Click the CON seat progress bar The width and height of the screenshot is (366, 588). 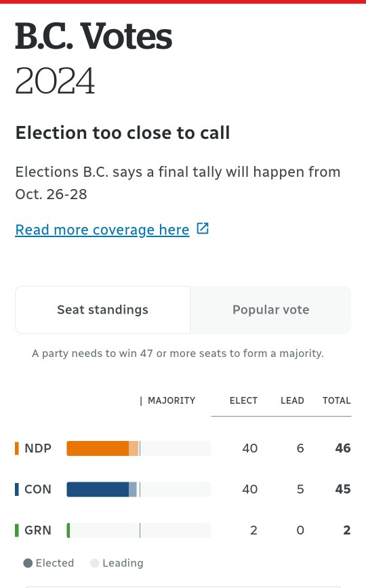139,489
